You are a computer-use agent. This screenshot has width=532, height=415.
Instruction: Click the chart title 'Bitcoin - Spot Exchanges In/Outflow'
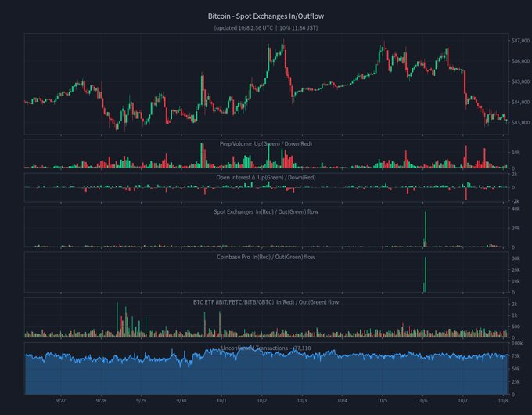point(266,16)
